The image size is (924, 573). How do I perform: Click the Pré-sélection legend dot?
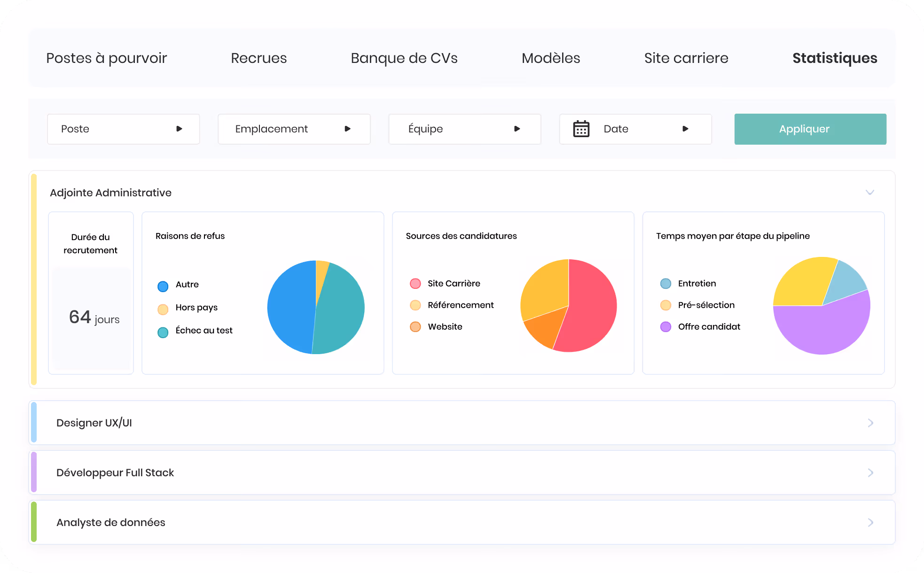click(x=666, y=305)
